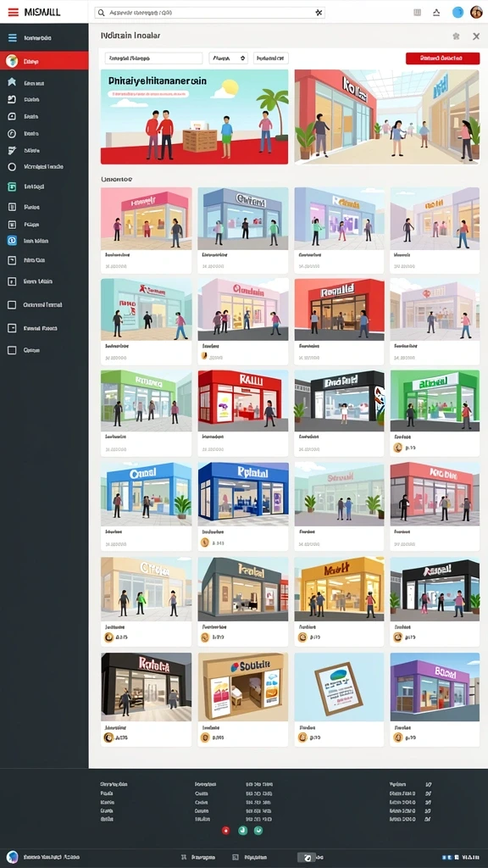Click the round avatar icon in bottom-left status bar
The height and width of the screenshot is (868, 488).
click(x=12, y=857)
